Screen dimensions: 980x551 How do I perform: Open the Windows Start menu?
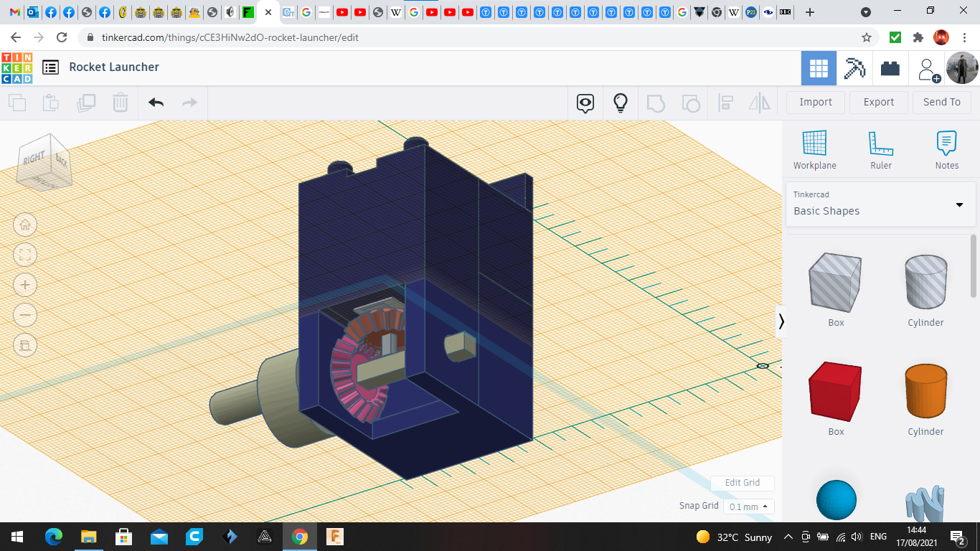[x=17, y=537]
